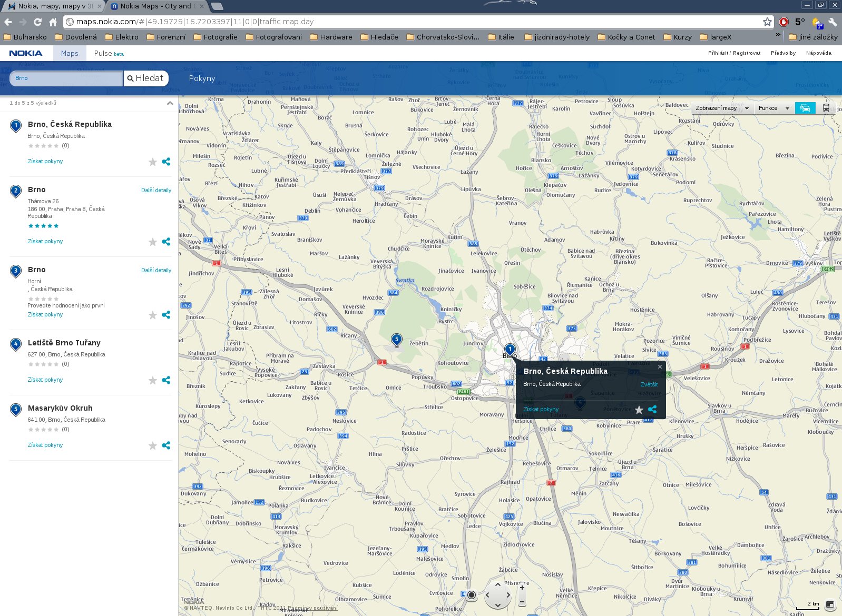The height and width of the screenshot is (616, 842).
Task: Open Další detaily for Brno Thámova 26
Action: [156, 190]
